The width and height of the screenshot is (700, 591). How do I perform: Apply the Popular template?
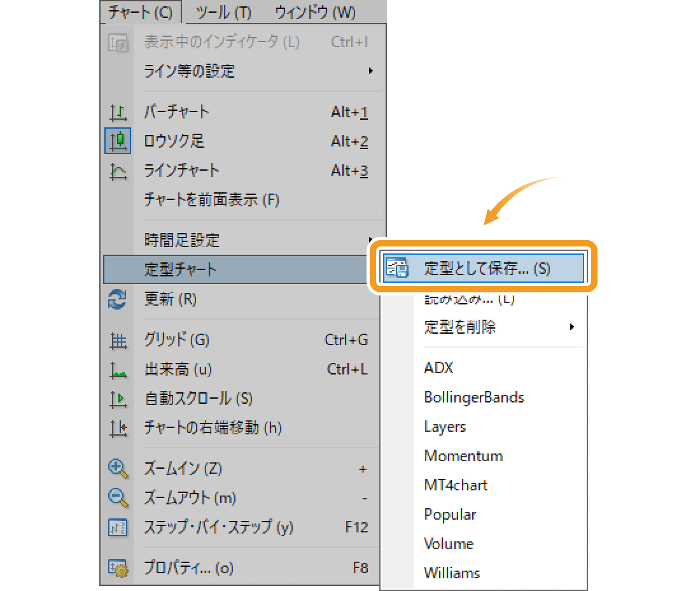pos(450,515)
